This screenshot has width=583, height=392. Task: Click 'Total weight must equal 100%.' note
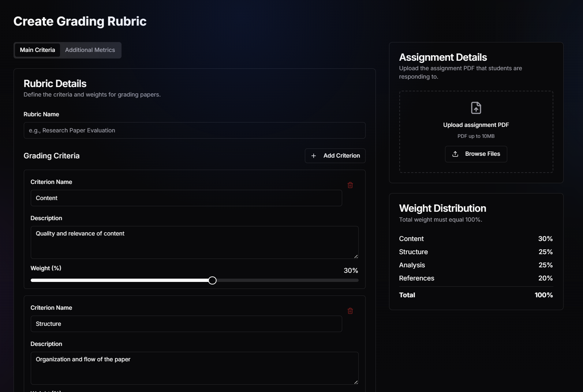point(441,220)
